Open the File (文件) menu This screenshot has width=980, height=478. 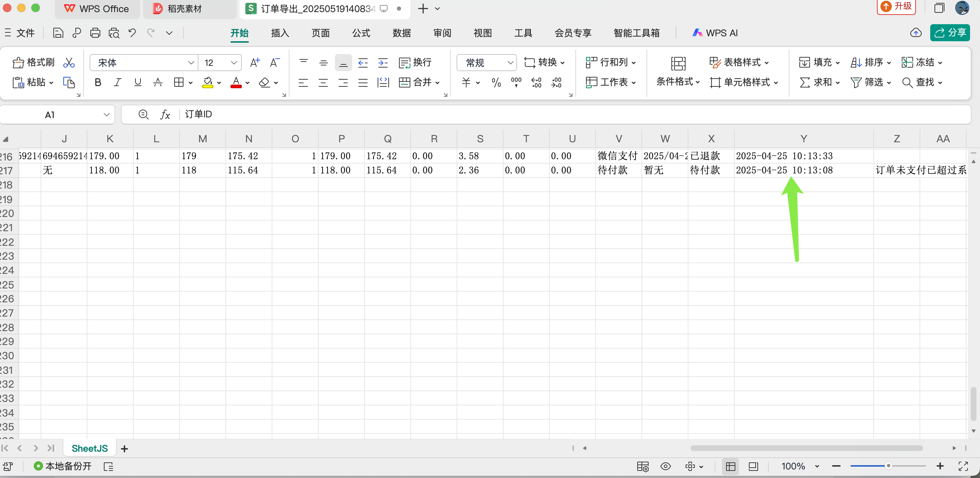[x=20, y=33]
